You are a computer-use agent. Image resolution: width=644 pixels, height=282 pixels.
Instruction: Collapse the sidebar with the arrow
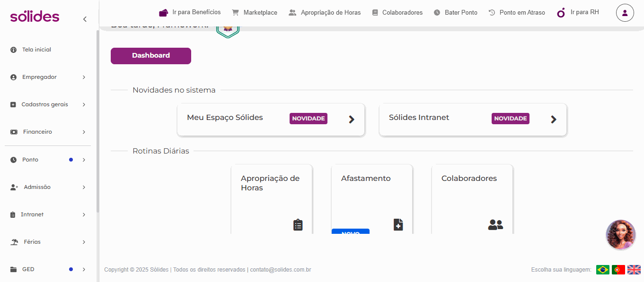85,19
